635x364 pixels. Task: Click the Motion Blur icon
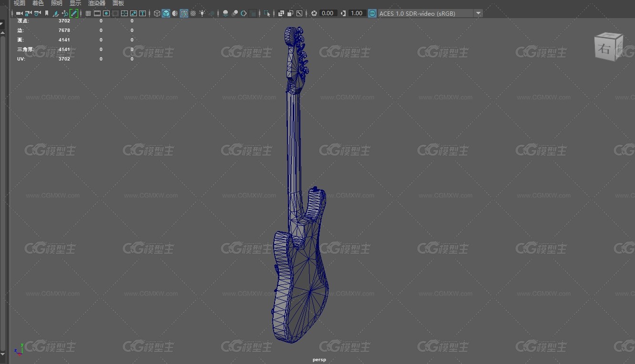click(235, 13)
